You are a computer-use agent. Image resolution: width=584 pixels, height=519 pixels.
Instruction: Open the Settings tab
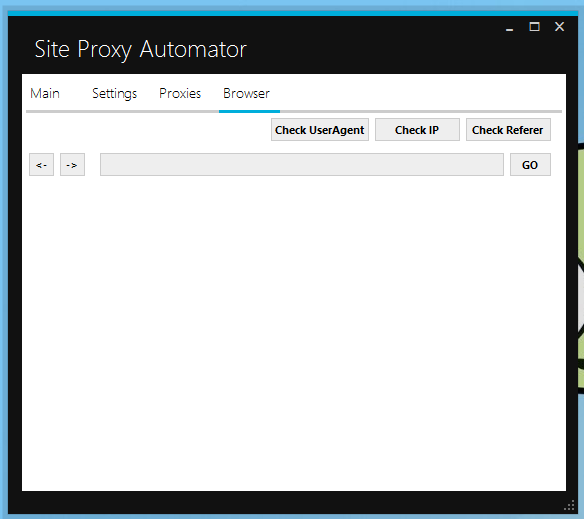coord(114,93)
